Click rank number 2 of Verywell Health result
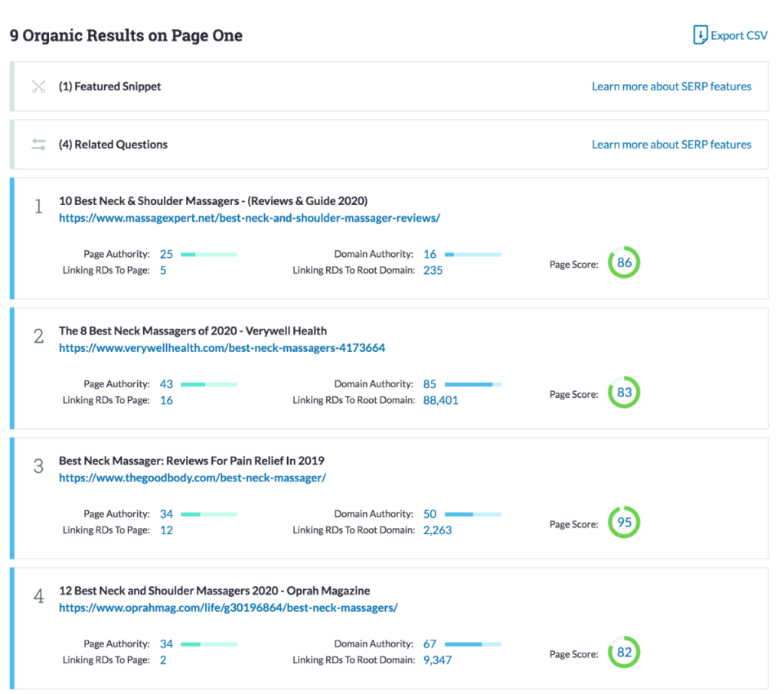Screen dimensions: 784x694 click(x=38, y=336)
